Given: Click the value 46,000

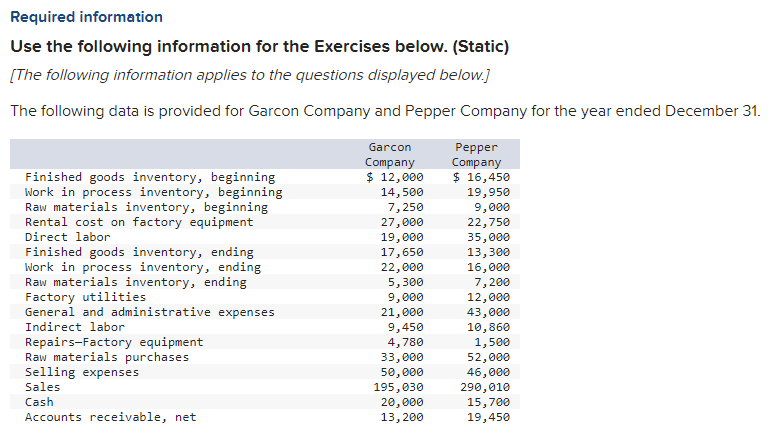Looking at the screenshot, I should pyautogui.click(x=488, y=372).
